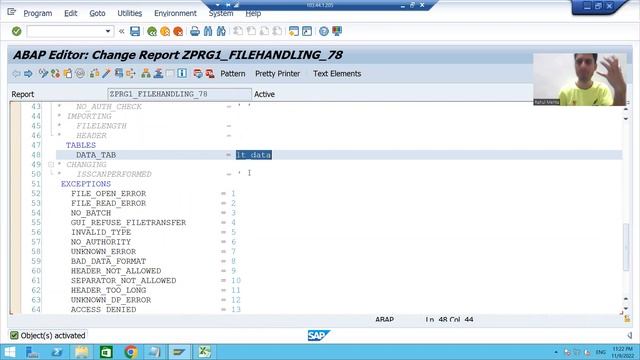This screenshot has height=360, width=640.
Task: Click the highlighted text it_data
Action: click(x=253, y=155)
